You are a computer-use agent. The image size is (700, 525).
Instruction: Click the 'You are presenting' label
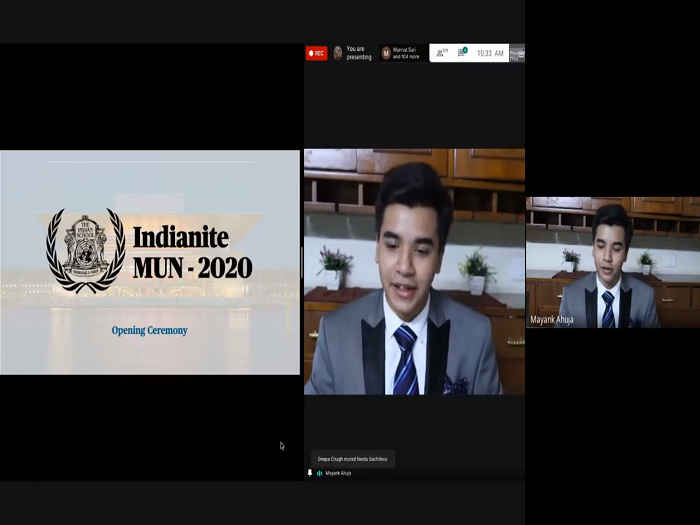(x=359, y=53)
